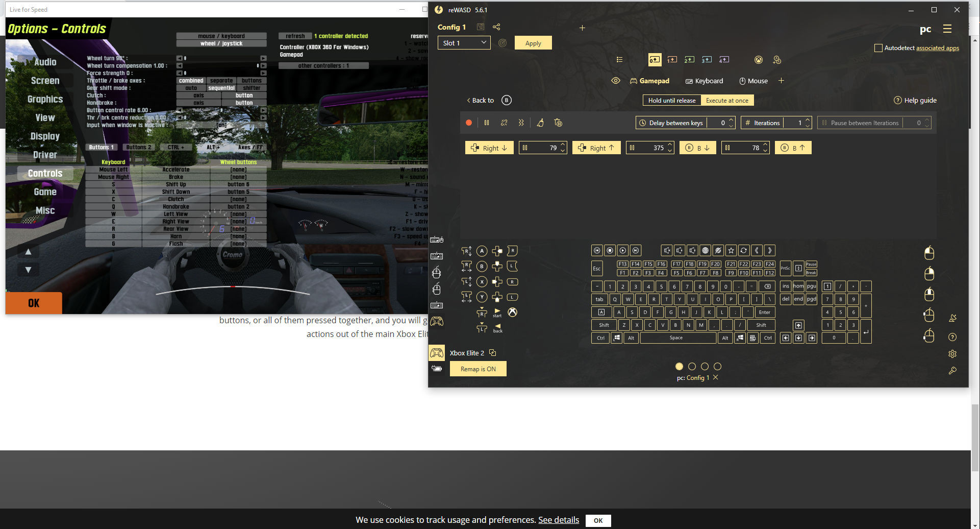Viewport: 980px width, 529px height.
Task: Apply the reWASD config
Action: pos(533,43)
